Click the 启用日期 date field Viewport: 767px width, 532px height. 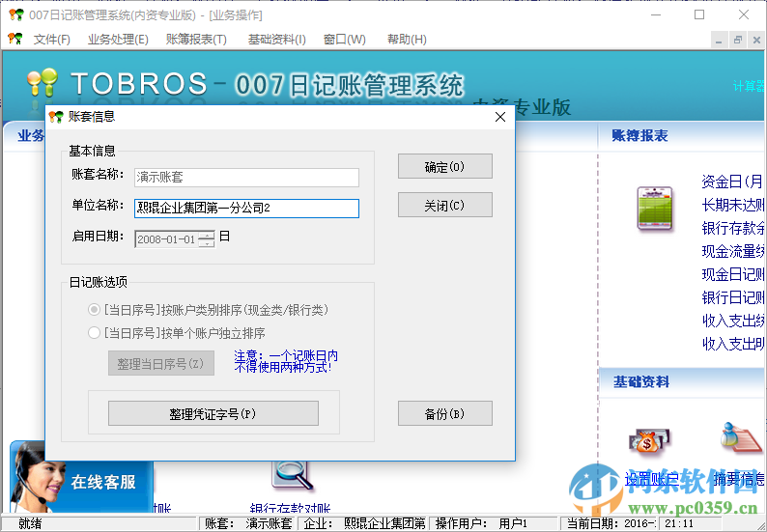(x=166, y=239)
